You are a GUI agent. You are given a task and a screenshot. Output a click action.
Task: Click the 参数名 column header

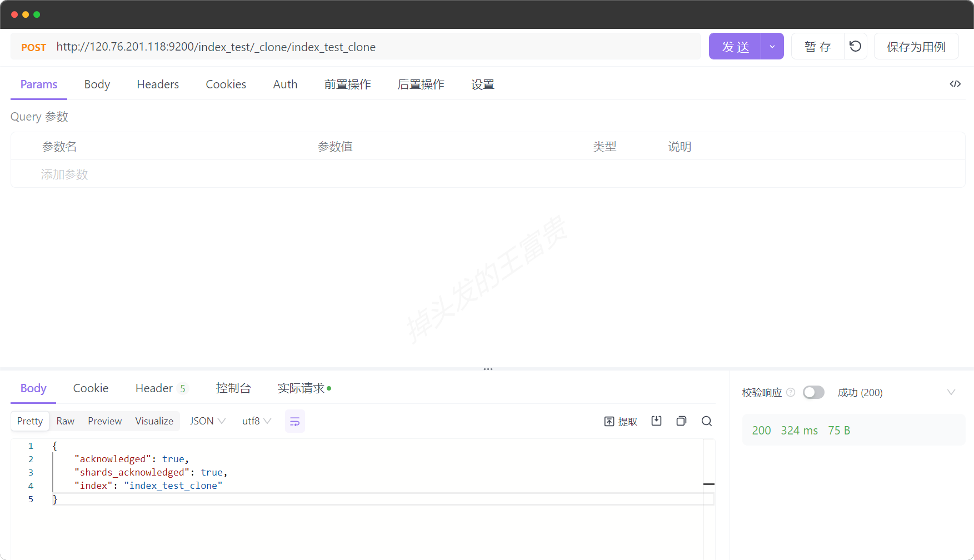59,147
